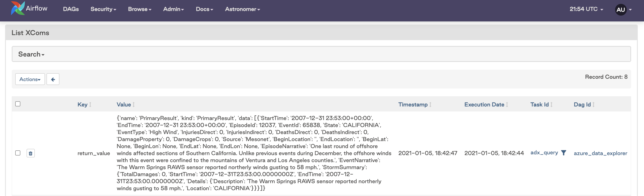
Task: Sort the Value column
Action: 134,105
